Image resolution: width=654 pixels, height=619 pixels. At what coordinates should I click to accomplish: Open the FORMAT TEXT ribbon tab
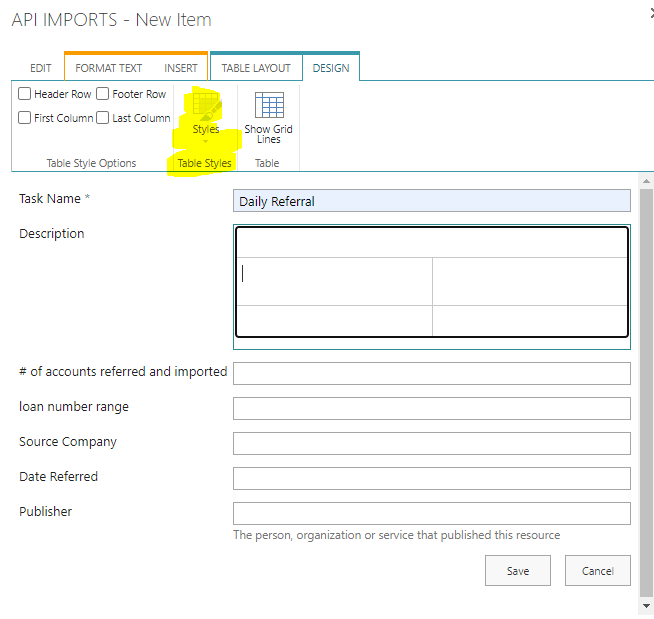pyautogui.click(x=108, y=68)
